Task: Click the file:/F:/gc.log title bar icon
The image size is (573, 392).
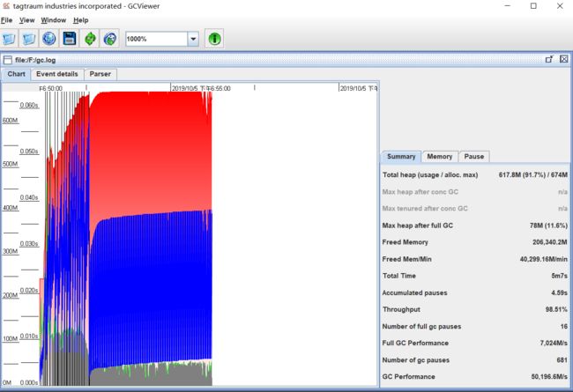Action: tap(8, 60)
